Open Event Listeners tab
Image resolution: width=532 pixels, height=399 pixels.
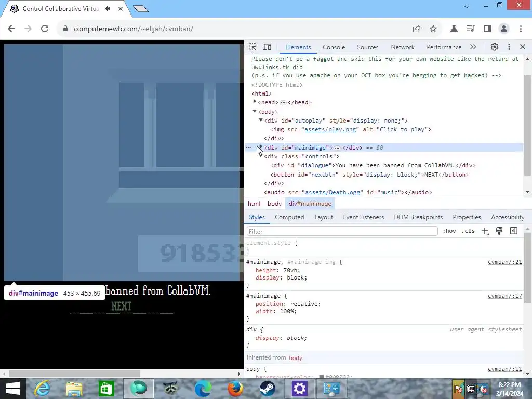click(x=363, y=217)
